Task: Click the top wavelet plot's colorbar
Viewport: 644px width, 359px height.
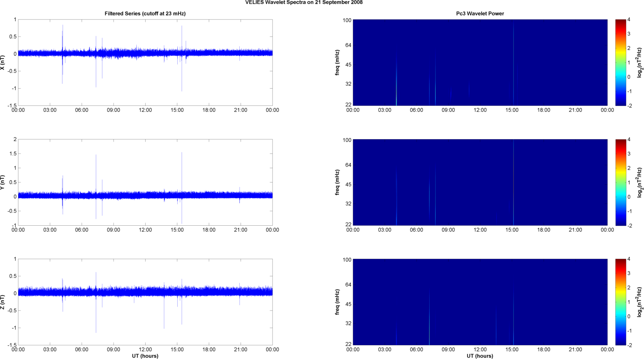Action: (620, 62)
